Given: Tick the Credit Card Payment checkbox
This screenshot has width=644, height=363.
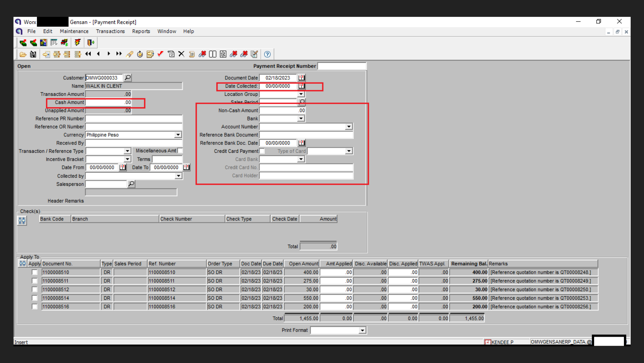Looking at the screenshot, I should (262, 151).
